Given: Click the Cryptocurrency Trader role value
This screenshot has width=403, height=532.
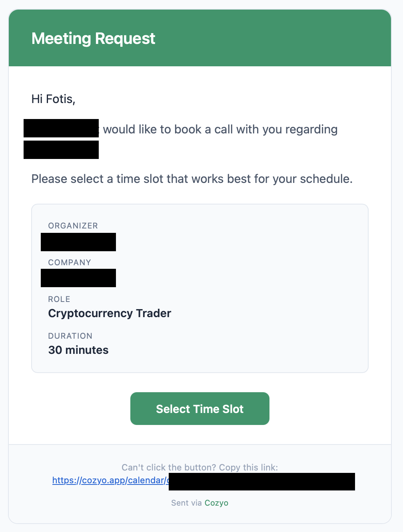Looking at the screenshot, I should 110,313.
